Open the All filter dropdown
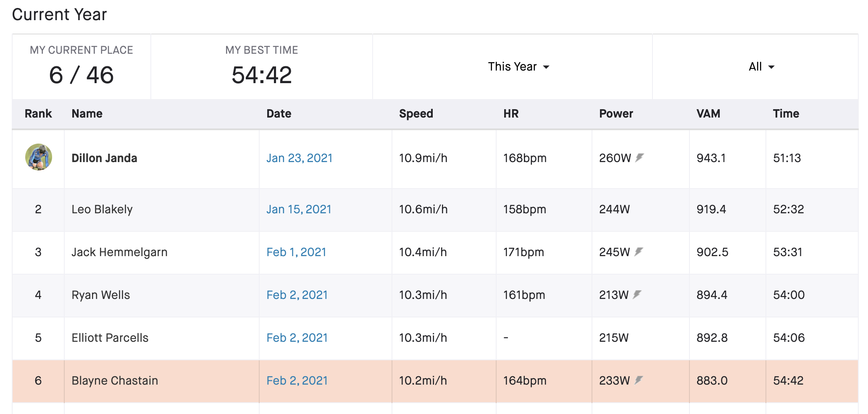Image resolution: width=868 pixels, height=414 pixels. (761, 67)
